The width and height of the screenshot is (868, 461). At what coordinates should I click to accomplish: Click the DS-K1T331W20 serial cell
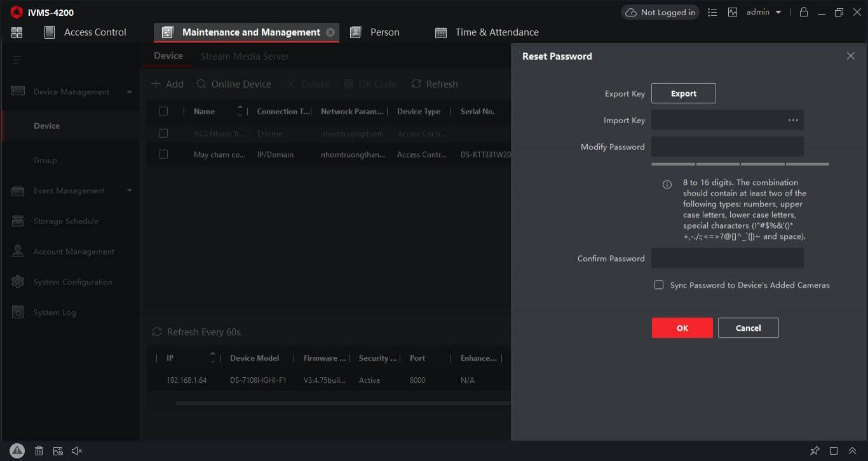tap(485, 154)
